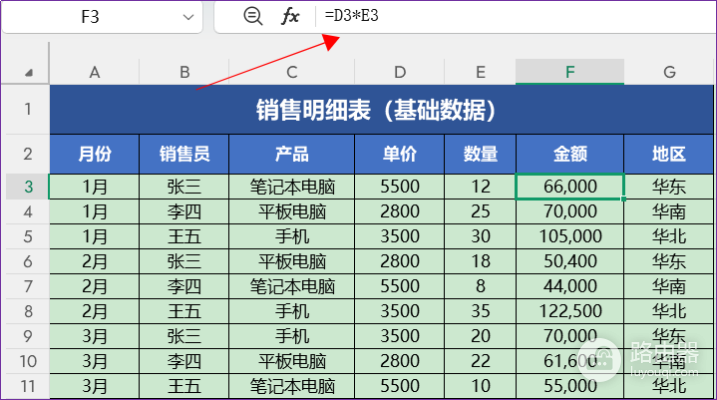The height and width of the screenshot is (400, 717).
Task: Select row 4 header
Action: (x=27, y=212)
